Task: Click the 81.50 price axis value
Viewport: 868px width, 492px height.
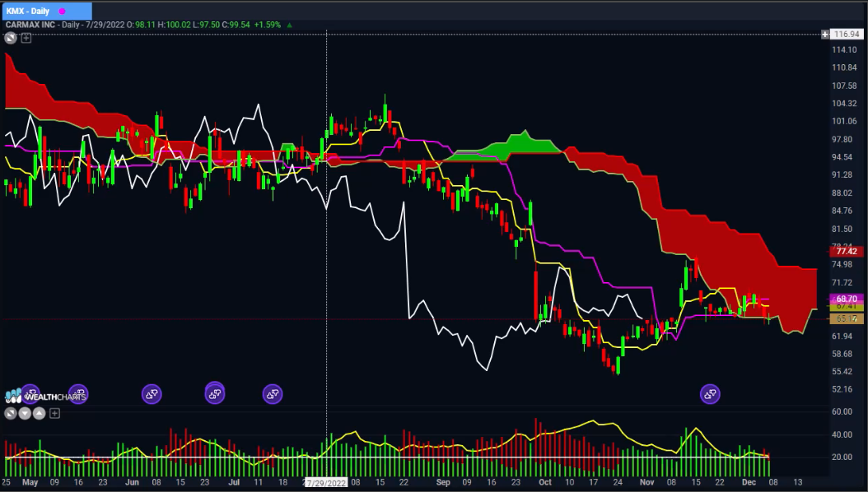Action: click(x=842, y=229)
